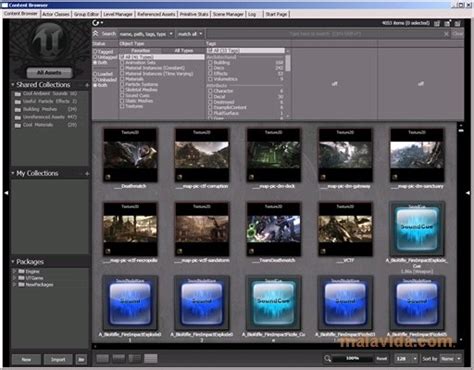The height and width of the screenshot is (370, 474).
Task: Click the magnifier zoom icon in bottom bar
Action: point(327,359)
